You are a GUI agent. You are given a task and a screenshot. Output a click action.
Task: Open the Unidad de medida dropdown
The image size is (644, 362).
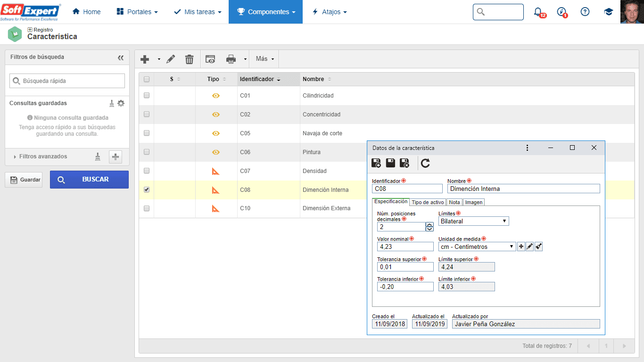pyautogui.click(x=477, y=247)
